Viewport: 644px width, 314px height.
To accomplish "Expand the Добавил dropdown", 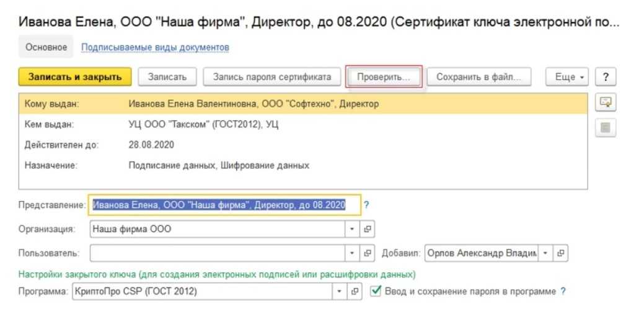I will coord(545,253).
